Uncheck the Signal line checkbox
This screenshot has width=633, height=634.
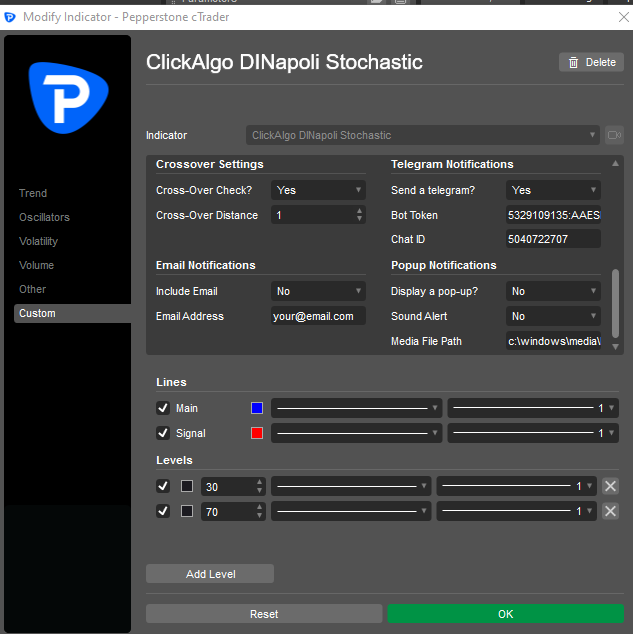(x=163, y=433)
